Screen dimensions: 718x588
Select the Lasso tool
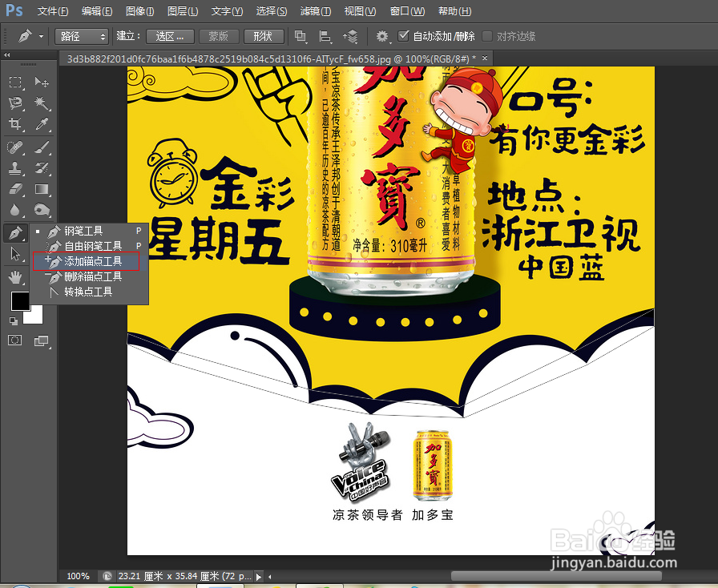pyautogui.click(x=15, y=103)
